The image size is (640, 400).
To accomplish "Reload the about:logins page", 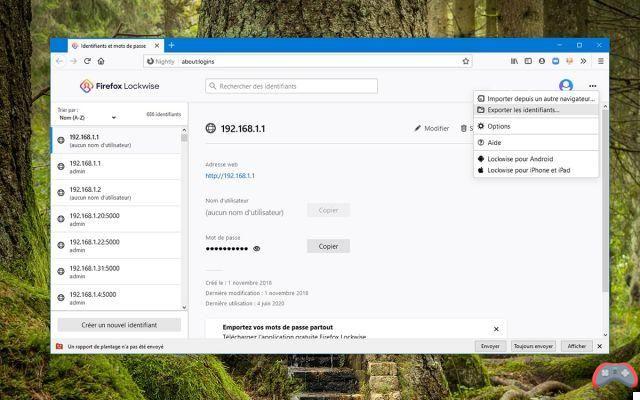I will pyautogui.click(x=87, y=61).
